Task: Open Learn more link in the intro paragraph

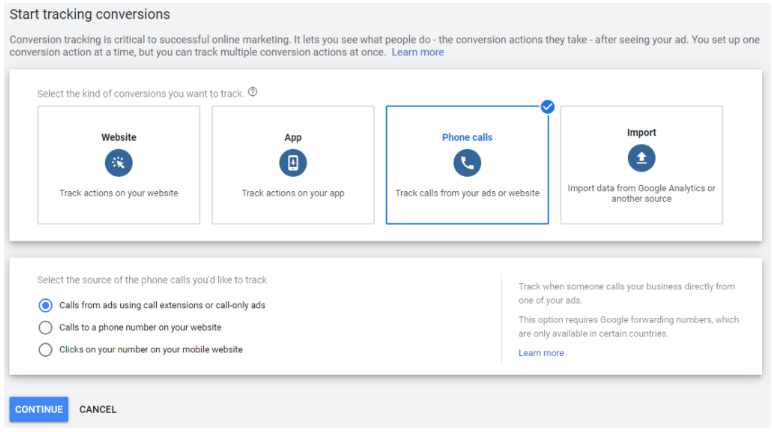Action: (418, 52)
